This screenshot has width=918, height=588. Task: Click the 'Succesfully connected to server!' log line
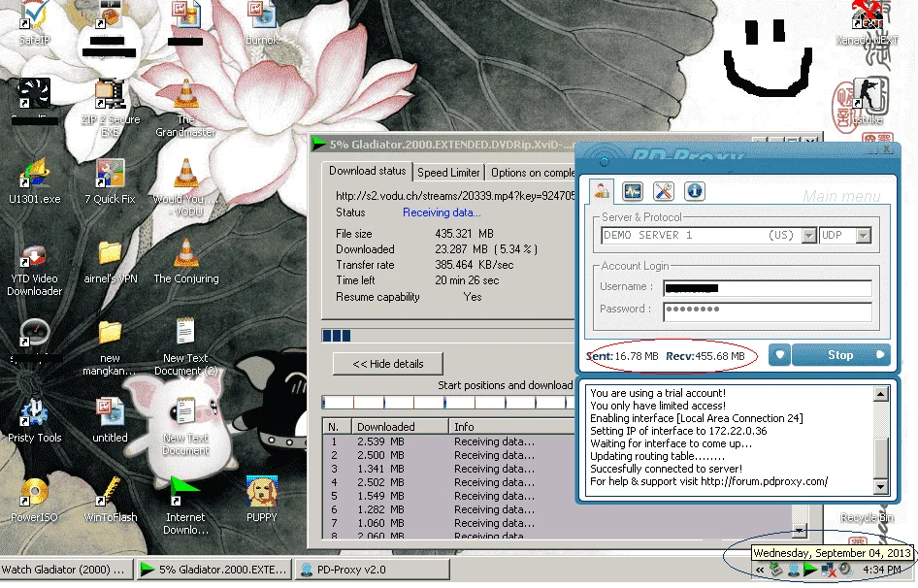click(x=666, y=469)
